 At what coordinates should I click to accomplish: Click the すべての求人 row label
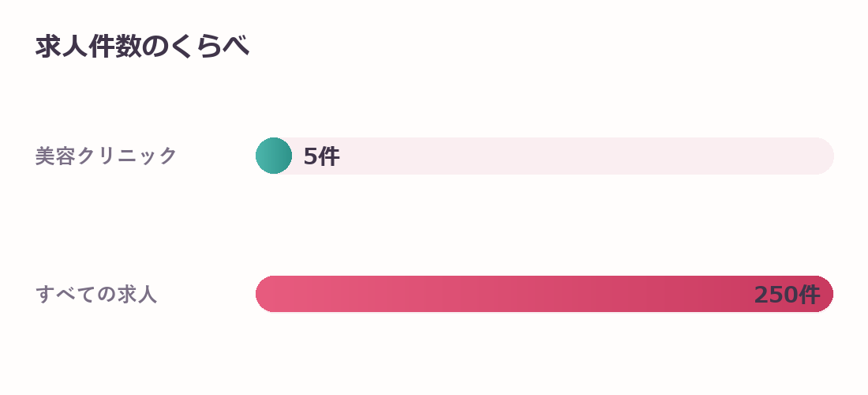pyautogui.click(x=96, y=294)
